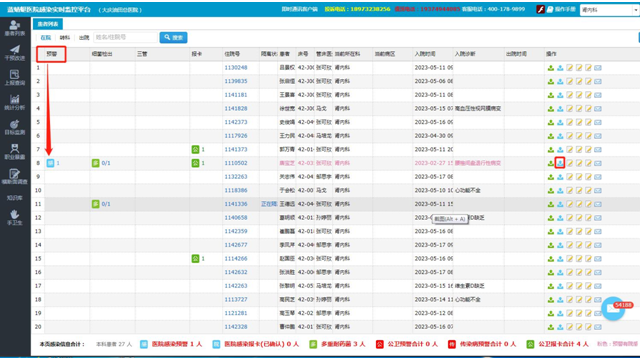Click blue upload icon for row 1110502
The image size is (640, 360).
pyautogui.click(x=560, y=163)
